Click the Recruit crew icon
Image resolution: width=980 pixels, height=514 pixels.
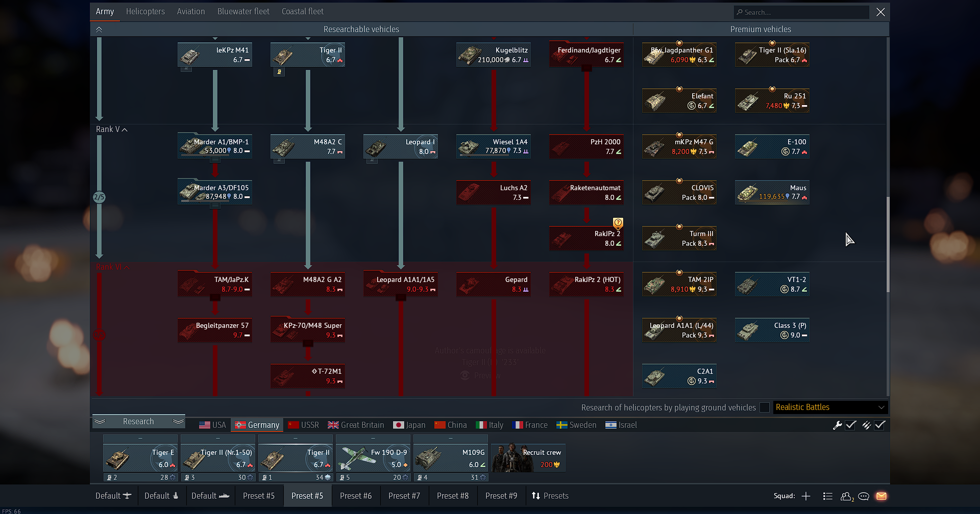pyautogui.click(x=528, y=458)
